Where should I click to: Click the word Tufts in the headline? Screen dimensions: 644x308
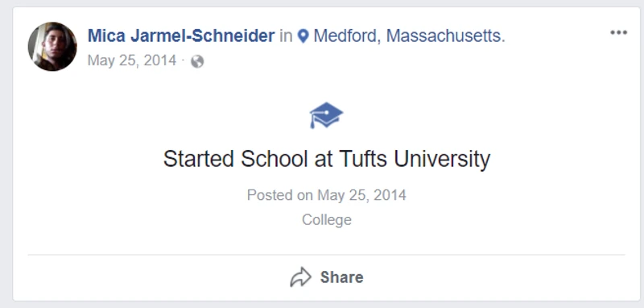[363, 159]
